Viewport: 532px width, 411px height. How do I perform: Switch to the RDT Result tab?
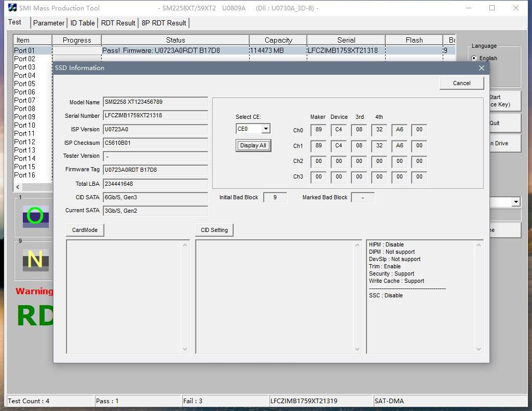[118, 23]
